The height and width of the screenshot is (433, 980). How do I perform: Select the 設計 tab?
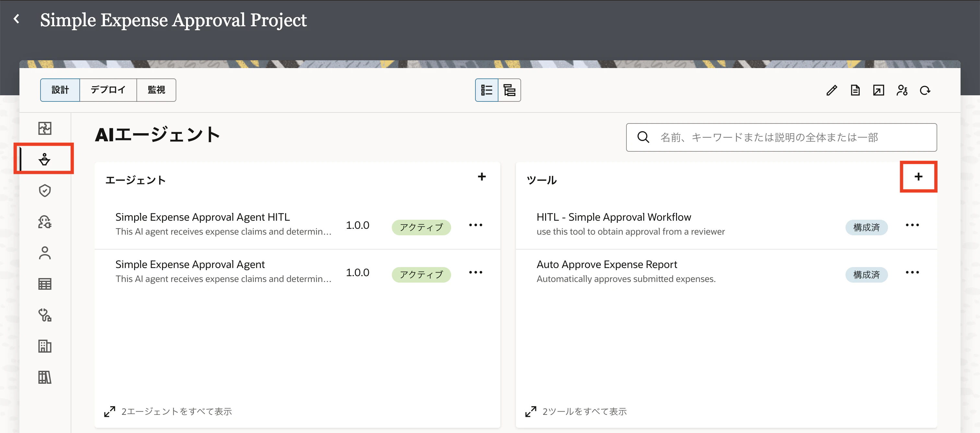[x=60, y=90]
